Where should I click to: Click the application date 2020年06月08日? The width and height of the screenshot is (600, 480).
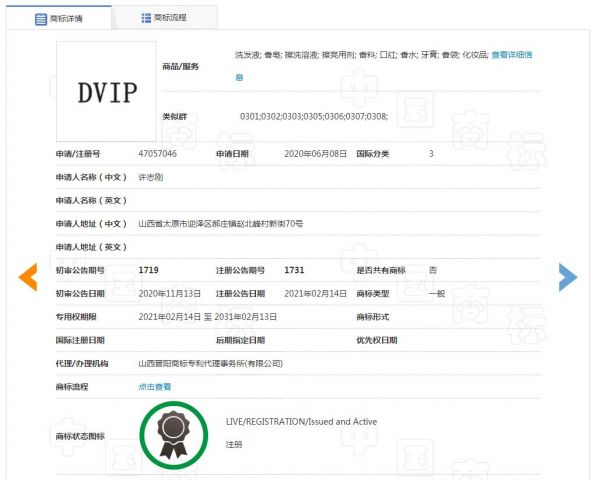point(314,154)
